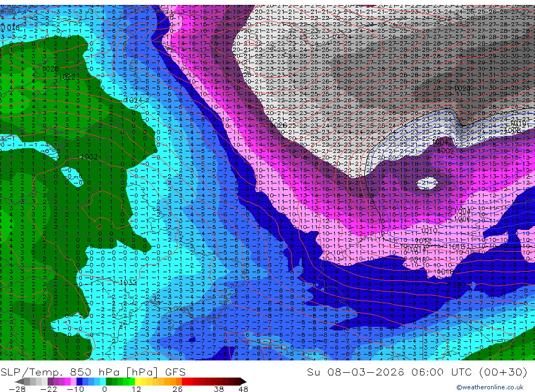Click the '1012' isobar label
This screenshot has width=535, height=392.
point(423,241)
